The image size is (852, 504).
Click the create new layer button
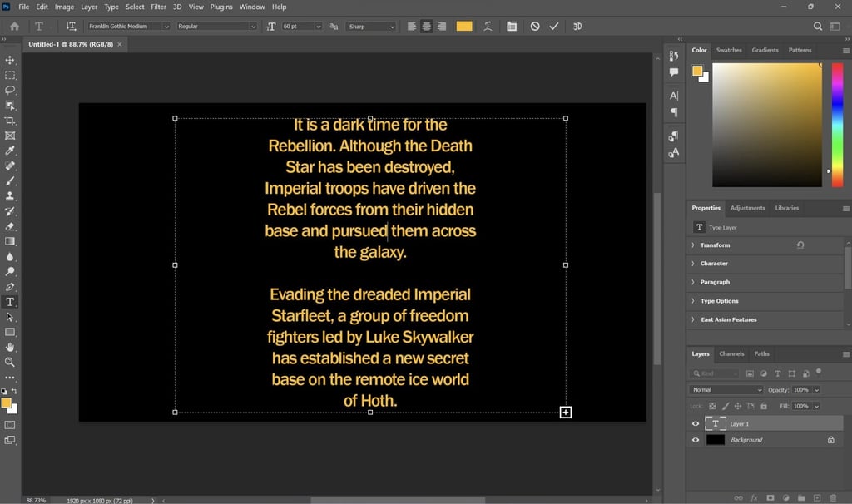coord(817,497)
